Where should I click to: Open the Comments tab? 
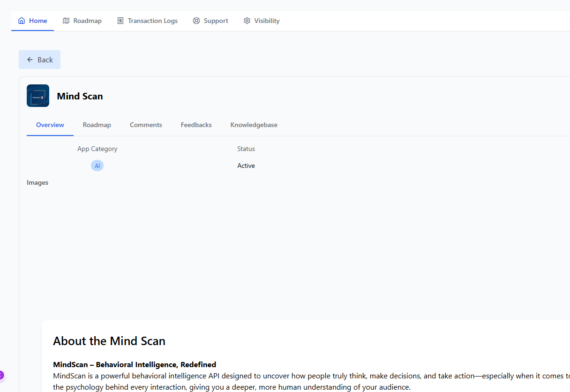point(146,125)
